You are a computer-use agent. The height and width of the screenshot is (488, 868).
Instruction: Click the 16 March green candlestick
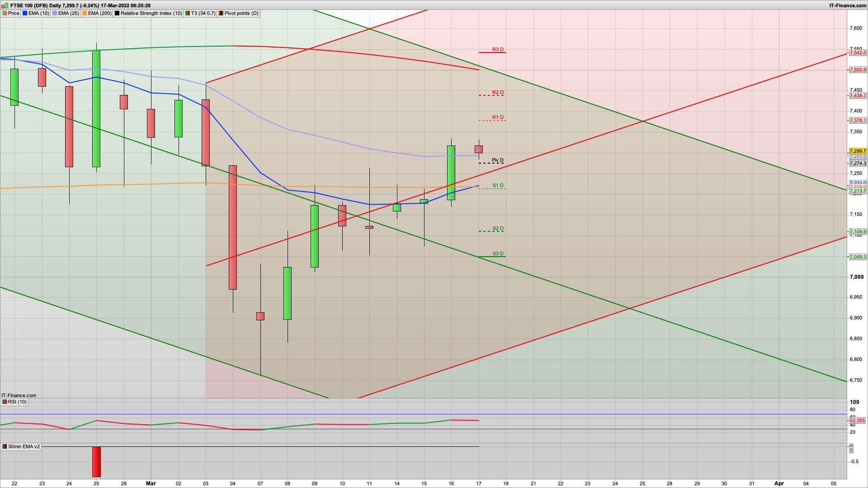[451, 173]
